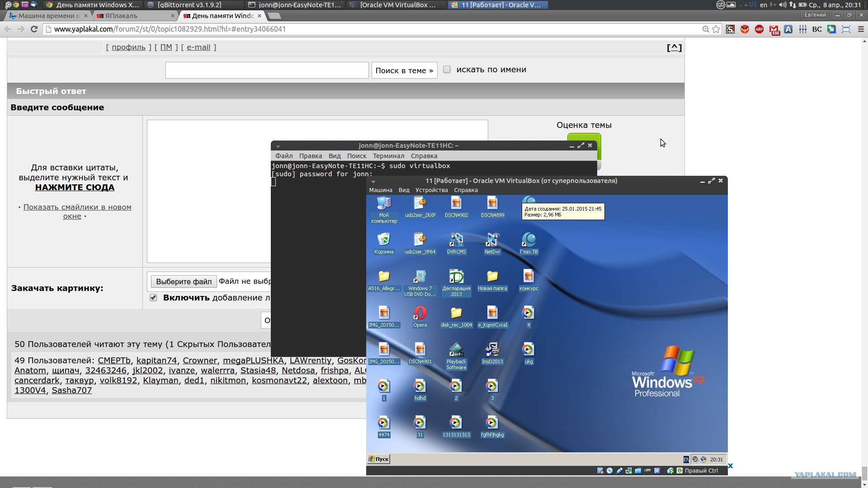Open the Вид menu in VirtualBox
Screen dimensions: 868x488
(x=404, y=190)
